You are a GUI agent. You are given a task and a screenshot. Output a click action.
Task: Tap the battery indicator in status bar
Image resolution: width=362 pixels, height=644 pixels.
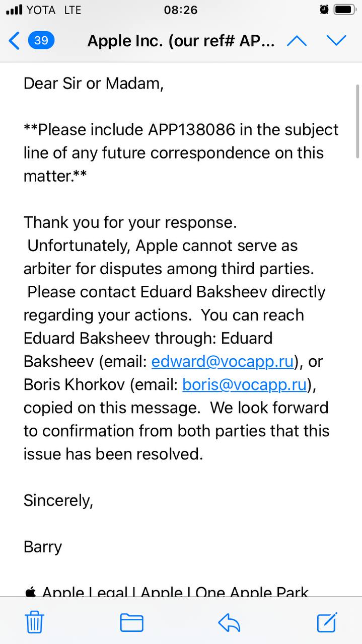point(345,10)
